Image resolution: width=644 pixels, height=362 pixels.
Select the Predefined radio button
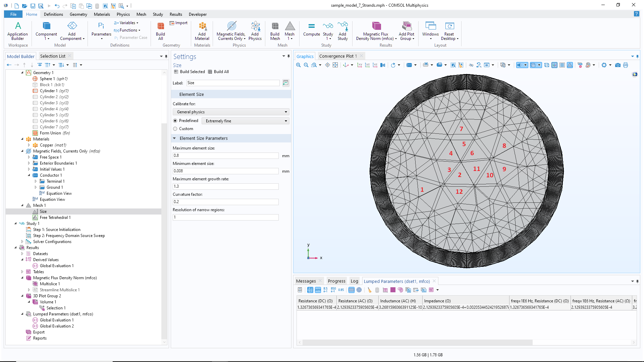pos(175,121)
